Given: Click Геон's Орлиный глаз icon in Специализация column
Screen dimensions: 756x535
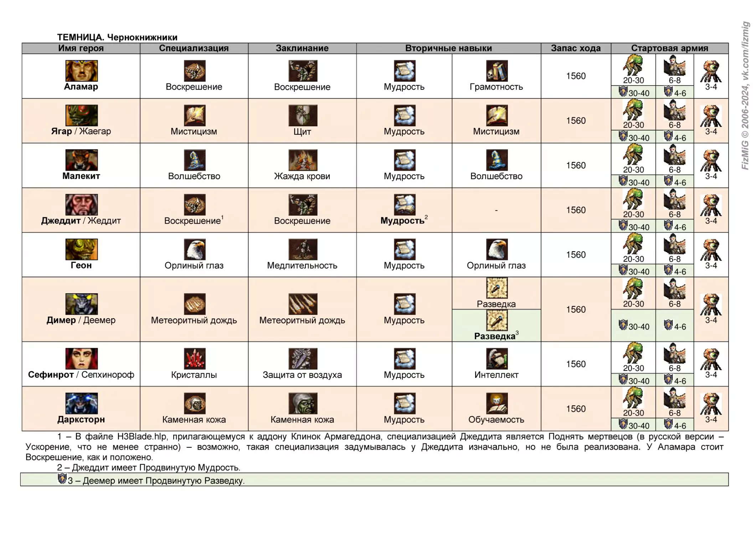Looking at the screenshot, I should (x=195, y=249).
